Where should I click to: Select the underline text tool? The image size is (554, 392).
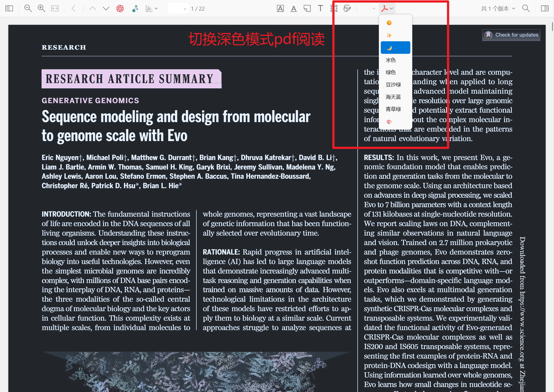point(293,8)
